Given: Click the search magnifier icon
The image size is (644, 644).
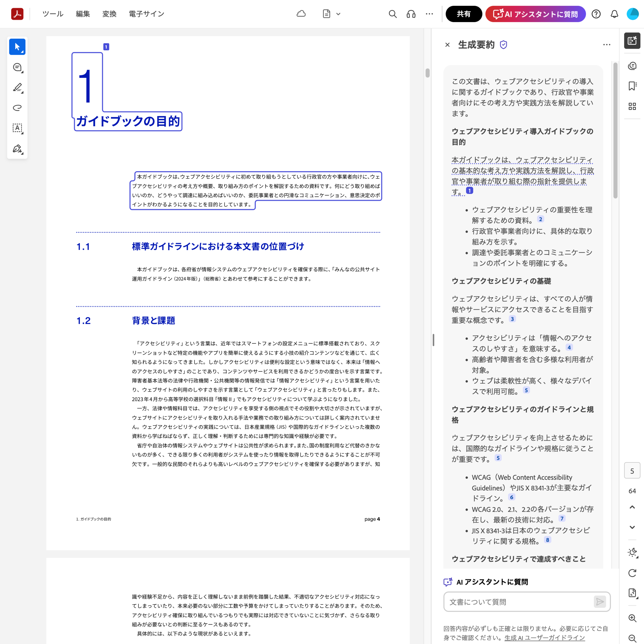Looking at the screenshot, I should tap(393, 14).
